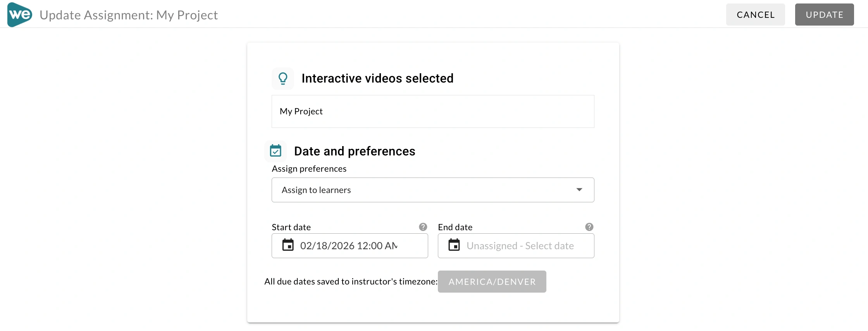Image resolution: width=868 pixels, height=331 pixels.
Task: Click the UPDATE button
Action: (x=825, y=15)
